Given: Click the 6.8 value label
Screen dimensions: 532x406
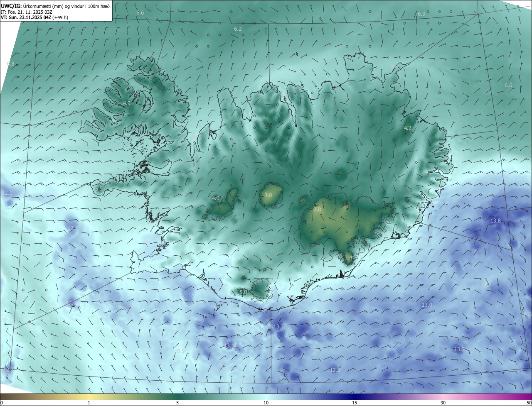Looking at the screenshot, I should (x=10, y=64).
